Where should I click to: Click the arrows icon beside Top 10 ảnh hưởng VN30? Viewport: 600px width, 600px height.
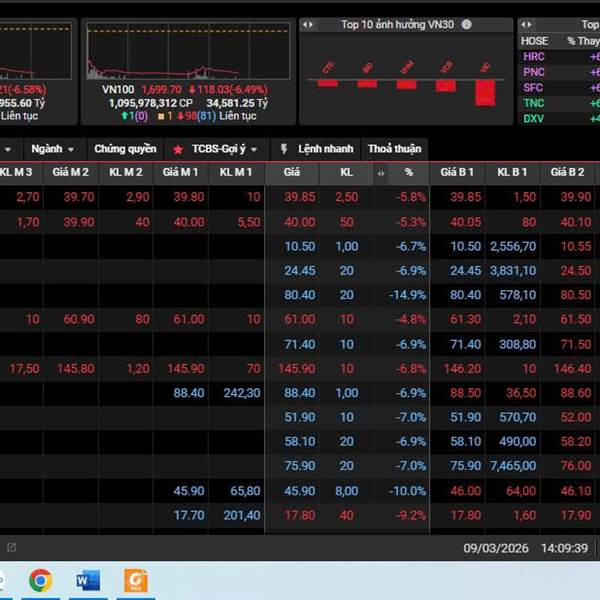pyautogui.click(x=308, y=25)
